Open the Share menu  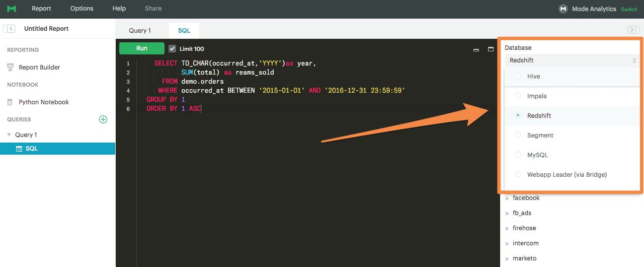[x=153, y=9]
